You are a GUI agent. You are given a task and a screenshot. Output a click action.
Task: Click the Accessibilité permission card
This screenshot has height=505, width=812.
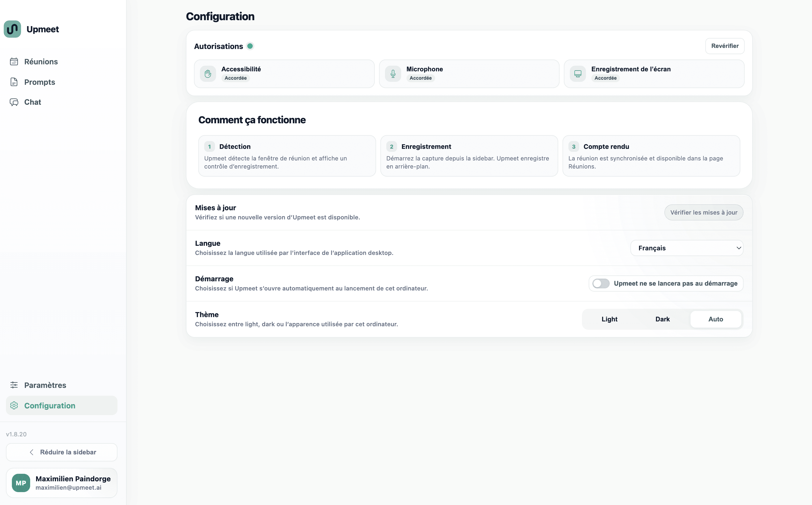point(284,74)
